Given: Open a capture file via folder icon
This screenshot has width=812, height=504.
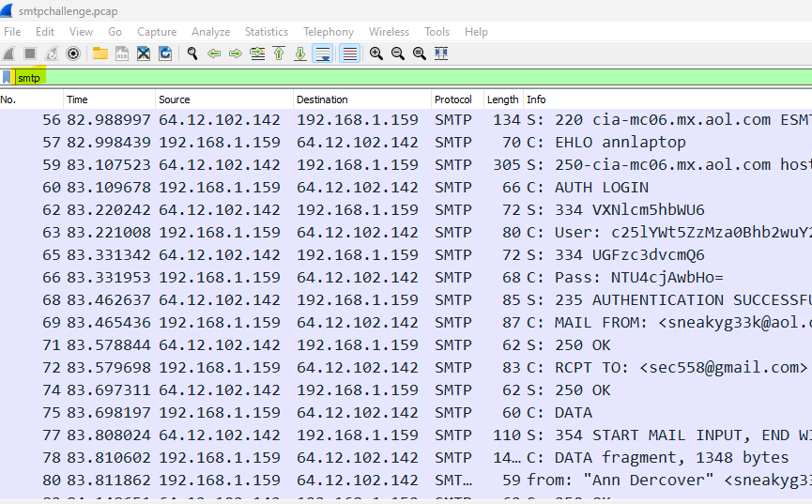Looking at the screenshot, I should pos(100,53).
